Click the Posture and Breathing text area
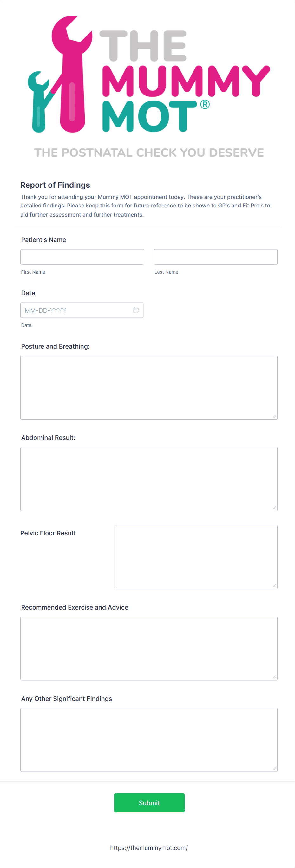The width and height of the screenshot is (295, 868). (149, 388)
